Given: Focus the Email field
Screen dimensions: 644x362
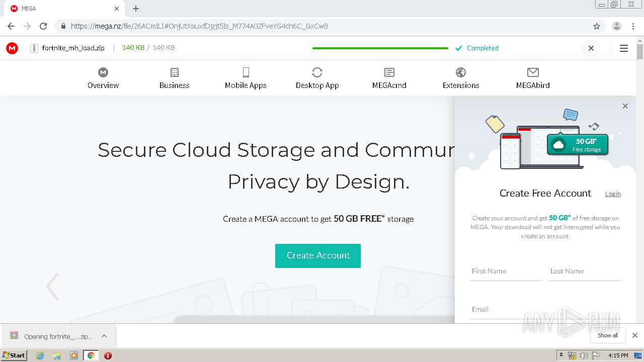Looking at the screenshot, I should coord(545,310).
